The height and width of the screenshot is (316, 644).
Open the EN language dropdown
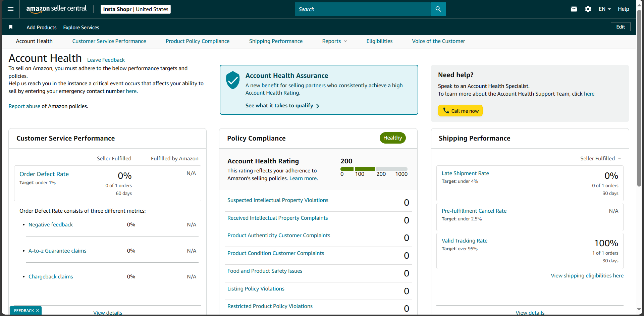[604, 9]
